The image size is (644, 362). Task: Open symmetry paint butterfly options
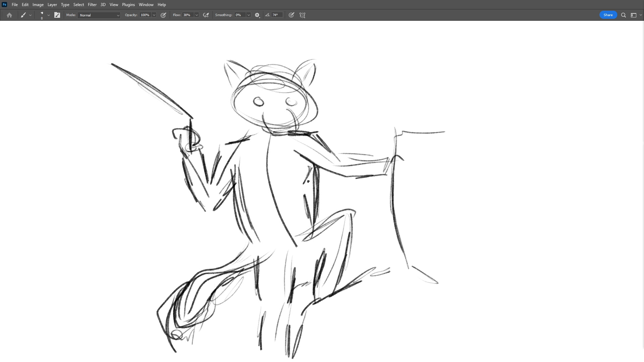pos(302,15)
